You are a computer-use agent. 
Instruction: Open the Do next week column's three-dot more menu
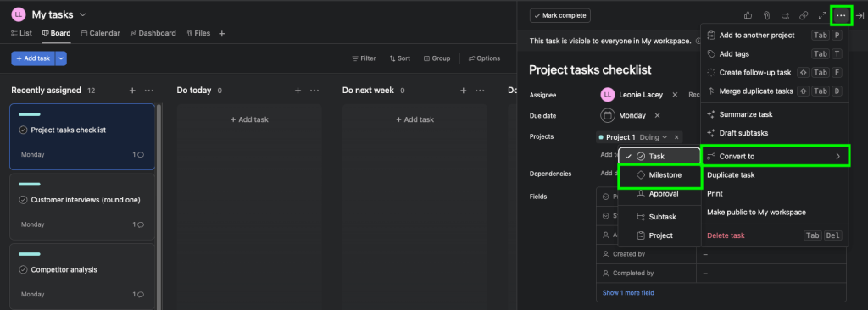tap(480, 91)
